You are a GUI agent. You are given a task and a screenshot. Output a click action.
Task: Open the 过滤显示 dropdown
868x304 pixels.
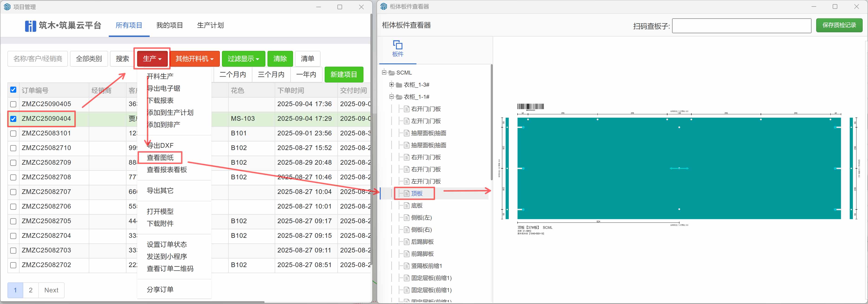(243, 59)
